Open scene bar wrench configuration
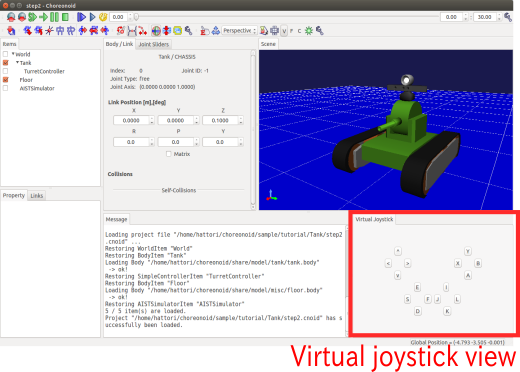Viewport: 520px width, 372px height. point(320,31)
